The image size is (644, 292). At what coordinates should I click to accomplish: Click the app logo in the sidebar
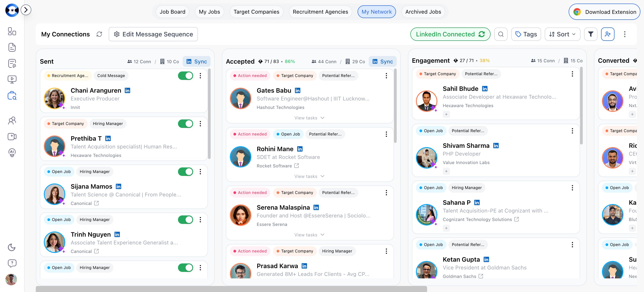[12, 10]
